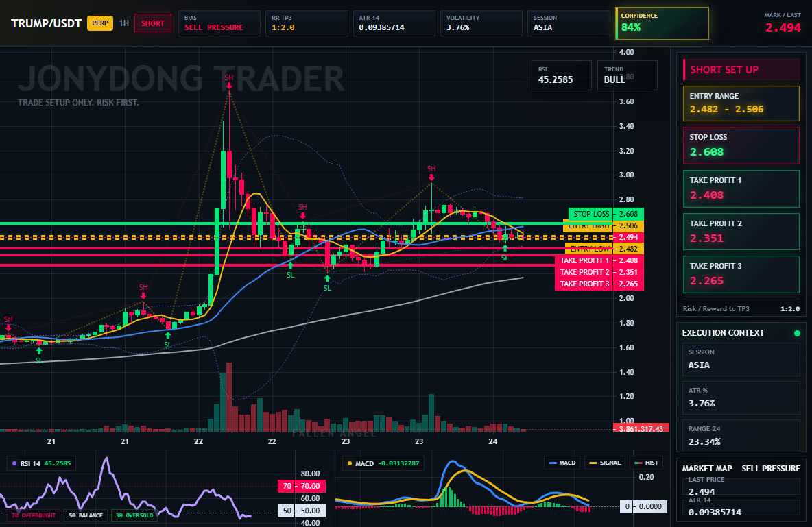812x527 pixels.
Task: Click the date label 24 on time axis
Action: pos(493,441)
